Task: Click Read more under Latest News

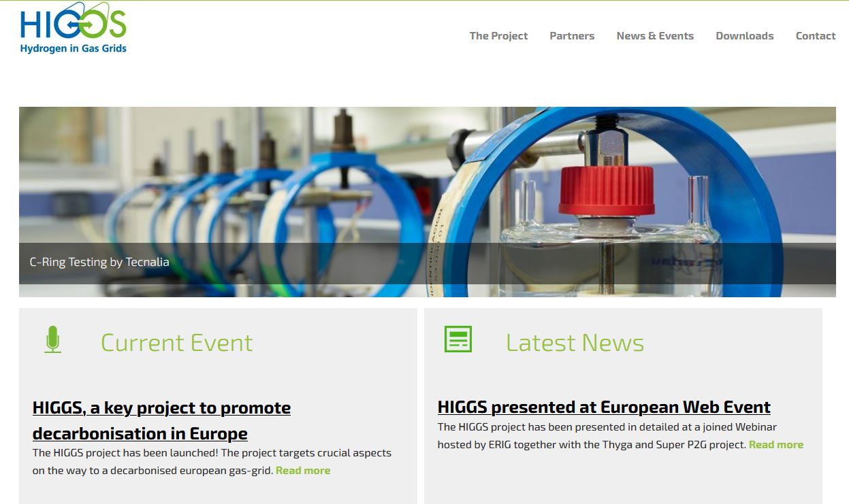Action: coord(776,444)
